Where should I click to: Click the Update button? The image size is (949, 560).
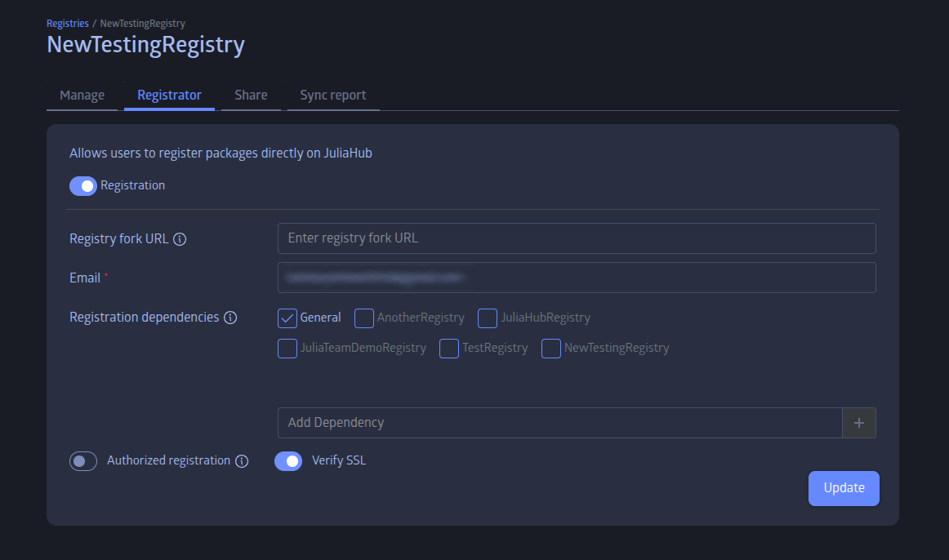[x=844, y=489]
